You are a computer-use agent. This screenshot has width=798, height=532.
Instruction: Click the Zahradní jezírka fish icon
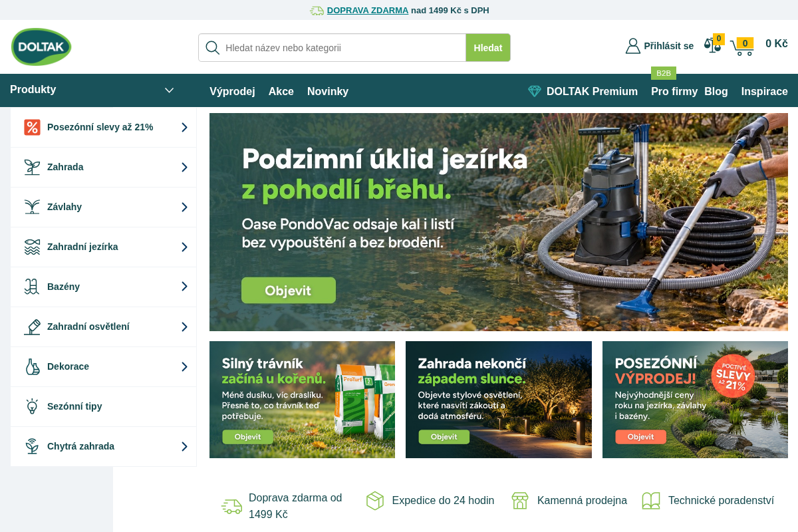[x=32, y=247]
